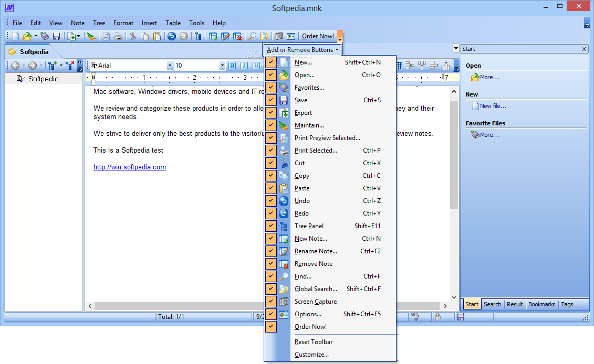Image resolution: width=594 pixels, height=364 pixels.
Task: Click add tree node icon
Action: pyautogui.click(x=53, y=66)
